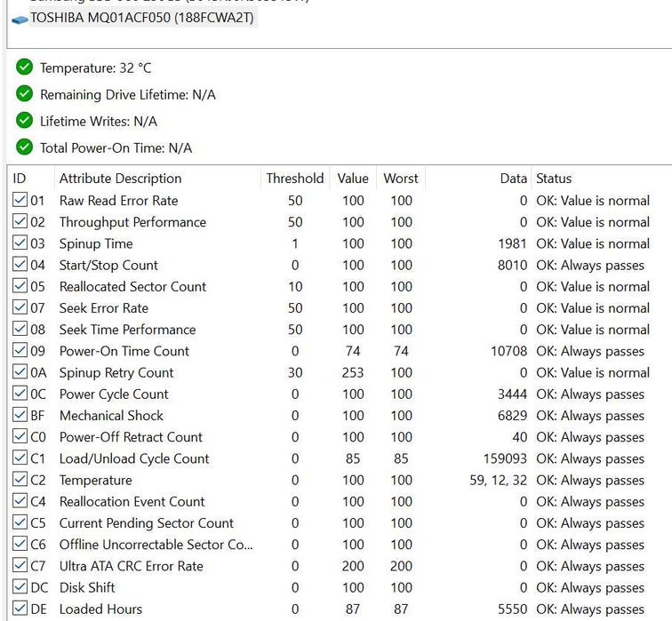672x621 pixels.
Task: Click the Temperature: 32 °C summary line
Action: click(96, 68)
